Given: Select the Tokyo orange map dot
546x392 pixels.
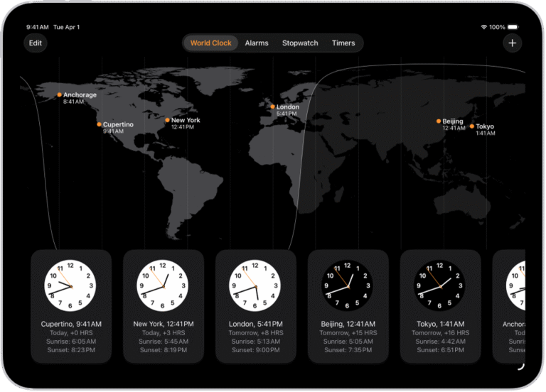Looking at the screenshot, I should (x=472, y=126).
